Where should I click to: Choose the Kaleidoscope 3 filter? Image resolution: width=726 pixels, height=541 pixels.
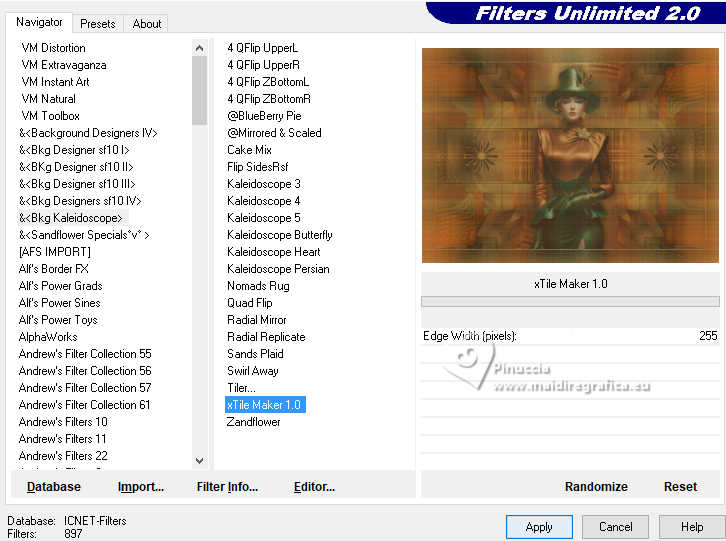[263, 184]
